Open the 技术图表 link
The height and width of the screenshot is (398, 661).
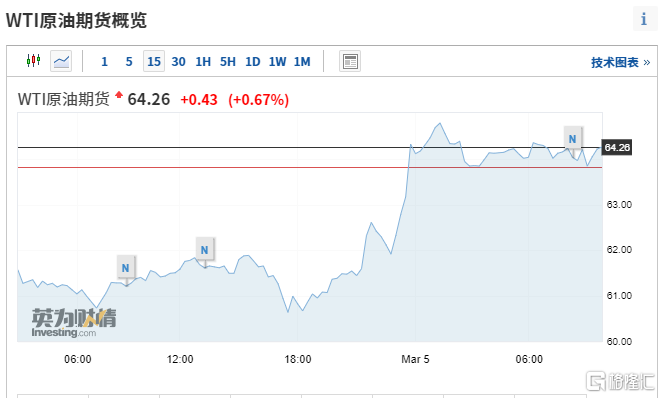pos(621,62)
